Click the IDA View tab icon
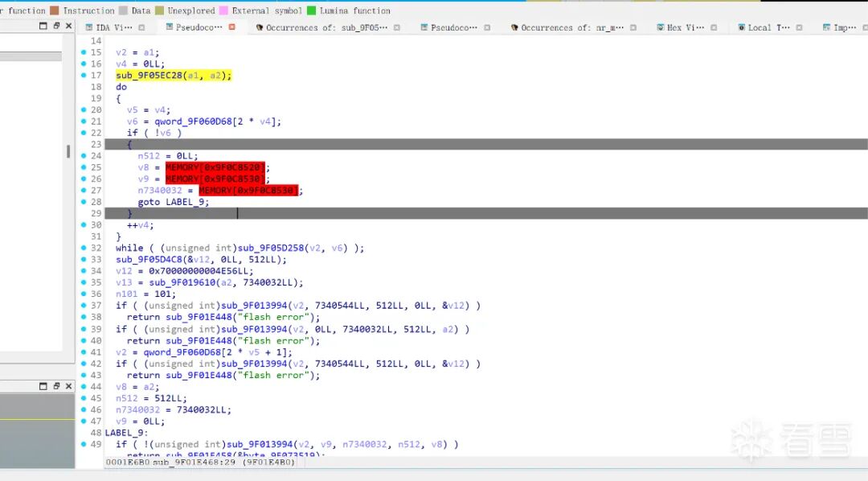The height and width of the screenshot is (481, 868). point(88,27)
